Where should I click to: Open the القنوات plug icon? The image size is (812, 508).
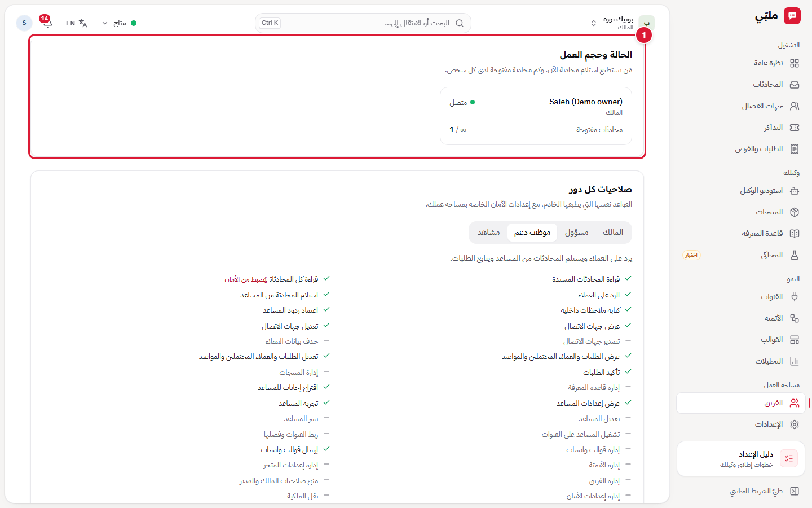pos(795,297)
